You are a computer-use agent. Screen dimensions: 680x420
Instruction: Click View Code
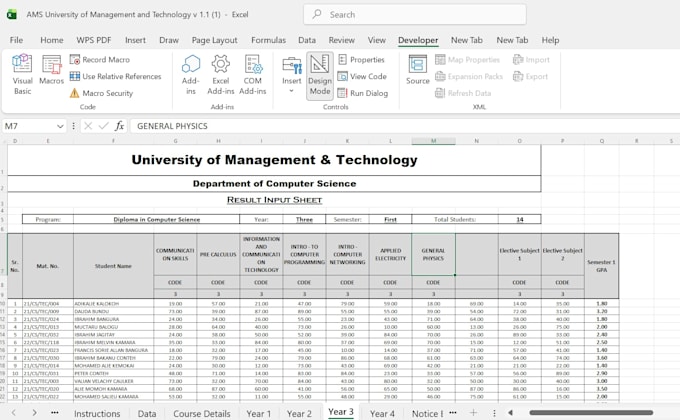point(362,76)
